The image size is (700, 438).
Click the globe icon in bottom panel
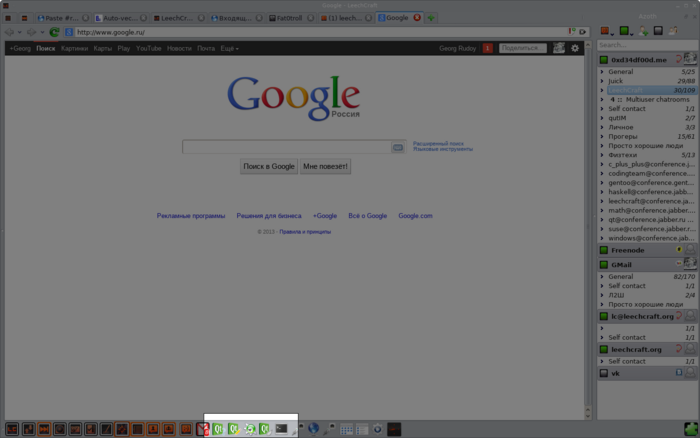click(x=314, y=429)
